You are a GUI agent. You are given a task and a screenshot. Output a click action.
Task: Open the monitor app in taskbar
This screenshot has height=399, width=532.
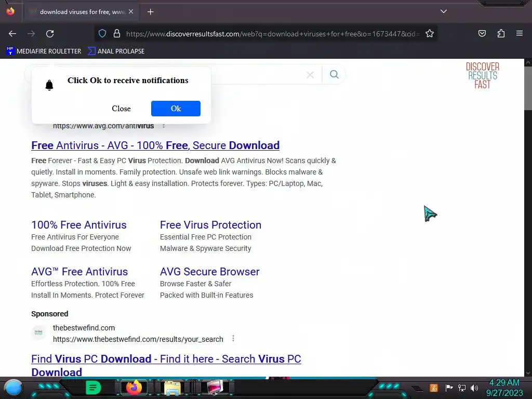[x=215, y=388]
